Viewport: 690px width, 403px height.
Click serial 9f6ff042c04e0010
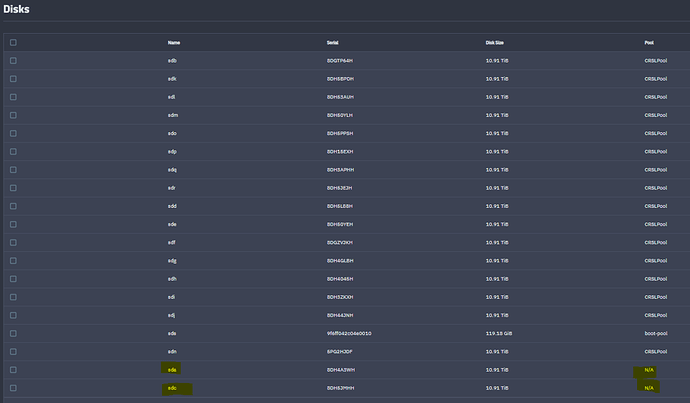[349, 333]
